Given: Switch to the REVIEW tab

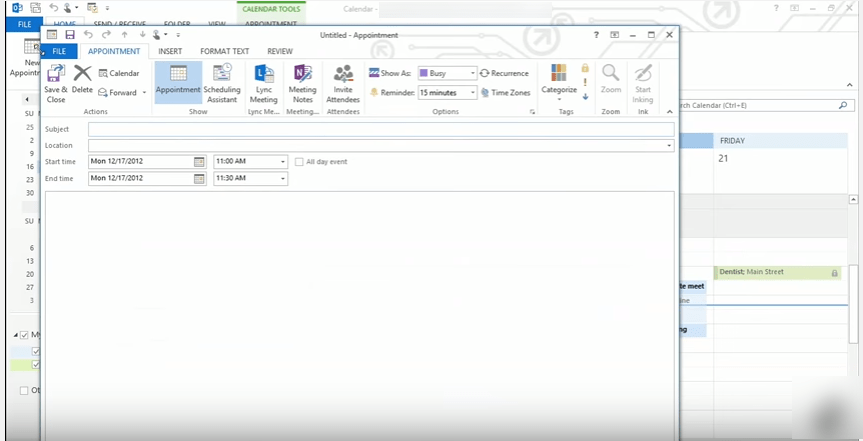Looking at the screenshot, I should [280, 51].
